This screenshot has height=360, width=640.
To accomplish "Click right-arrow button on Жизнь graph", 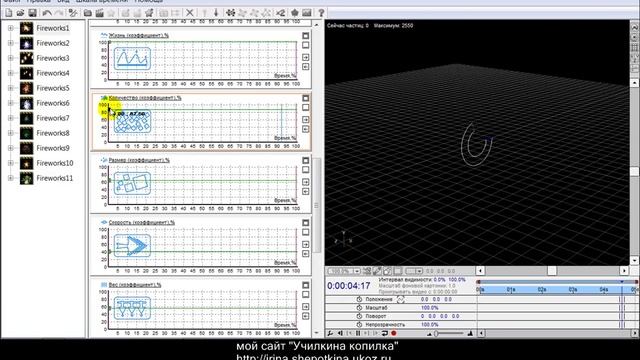I will point(306,58).
